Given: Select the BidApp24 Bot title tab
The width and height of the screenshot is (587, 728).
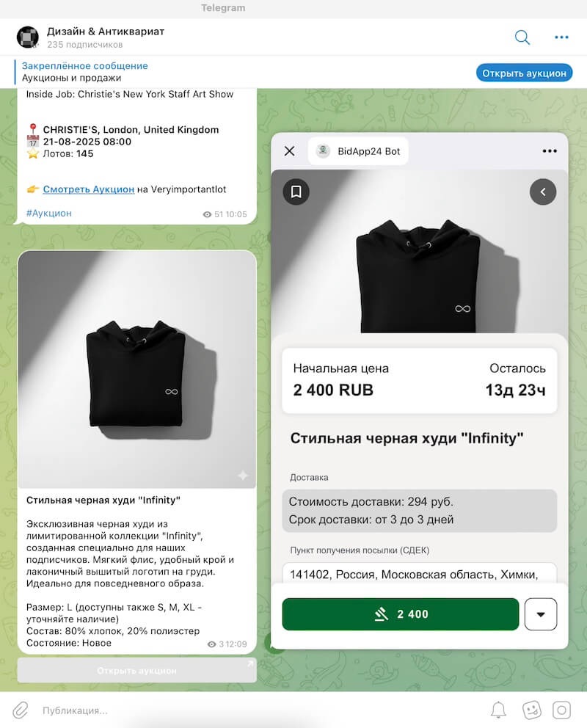Looking at the screenshot, I should pos(358,151).
